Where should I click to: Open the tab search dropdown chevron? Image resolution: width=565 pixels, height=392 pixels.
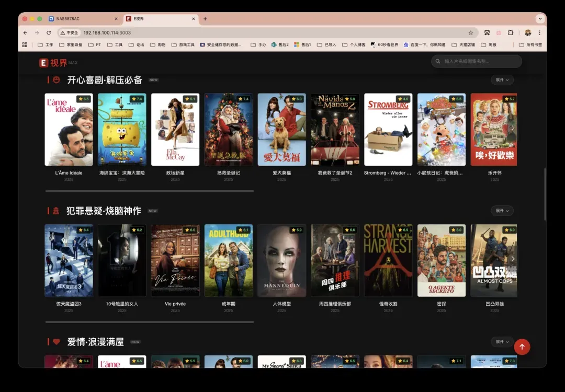point(540,19)
